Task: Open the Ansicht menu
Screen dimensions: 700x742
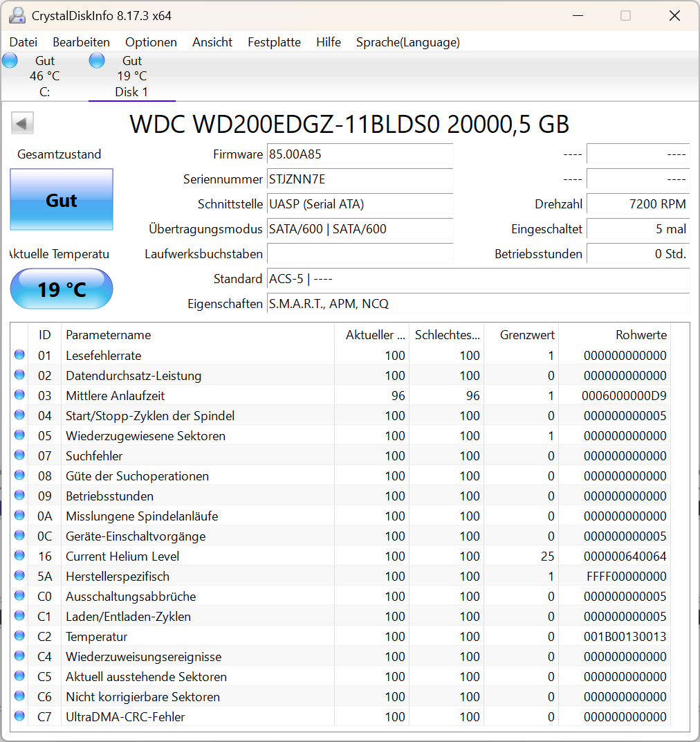Action: pos(212,42)
